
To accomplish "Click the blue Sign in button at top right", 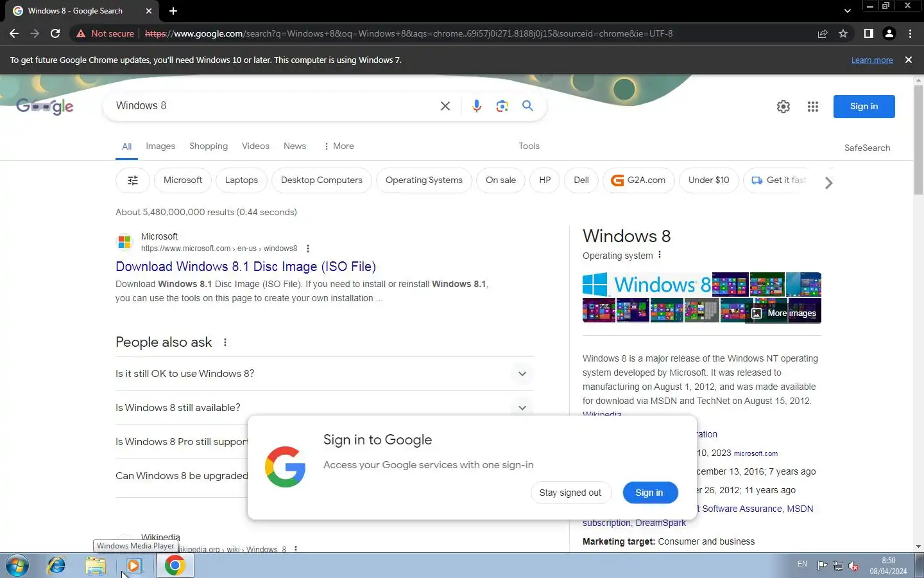I will tap(864, 107).
